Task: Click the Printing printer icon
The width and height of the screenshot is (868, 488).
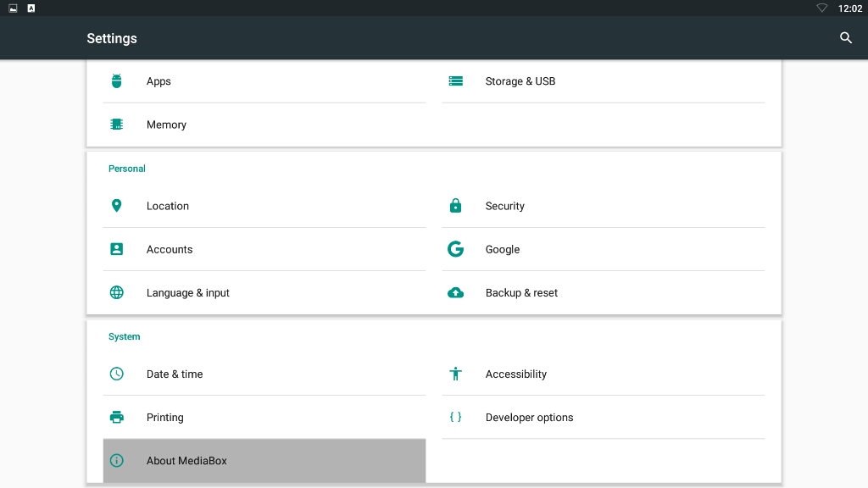Action: pos(117,417)
